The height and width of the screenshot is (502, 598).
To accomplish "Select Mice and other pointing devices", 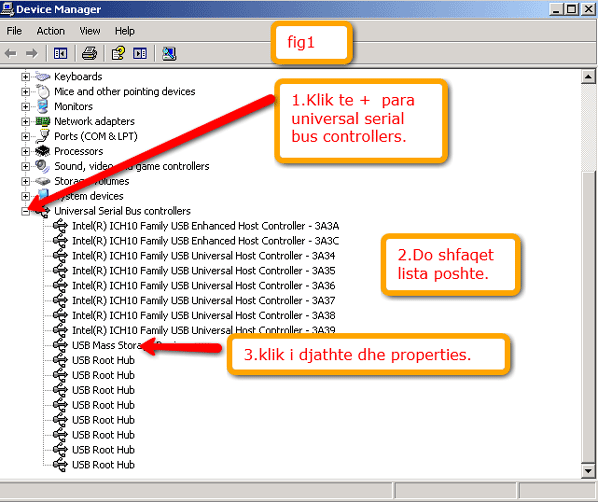I will (x=124, y=92).
